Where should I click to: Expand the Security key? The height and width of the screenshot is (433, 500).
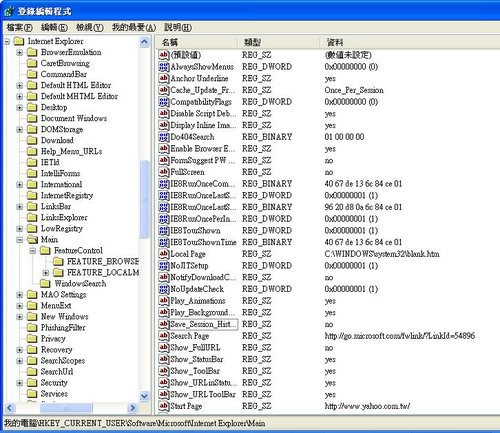20,383
